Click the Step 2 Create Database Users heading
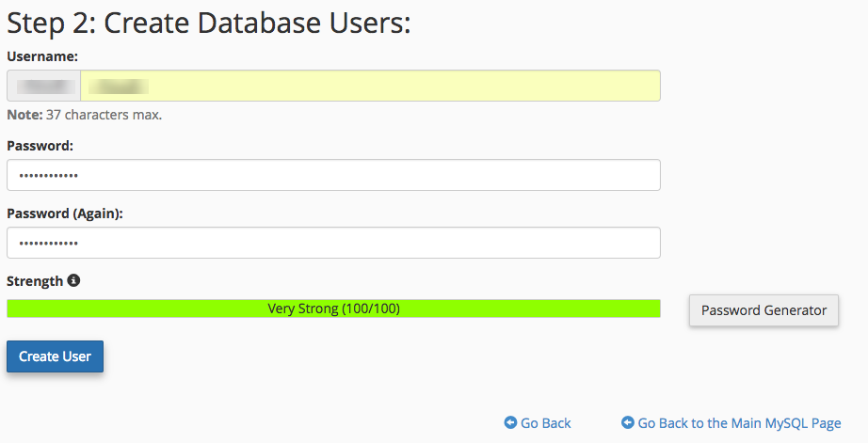The width and height of the screenshot is (868, 443). pos(209,23)
